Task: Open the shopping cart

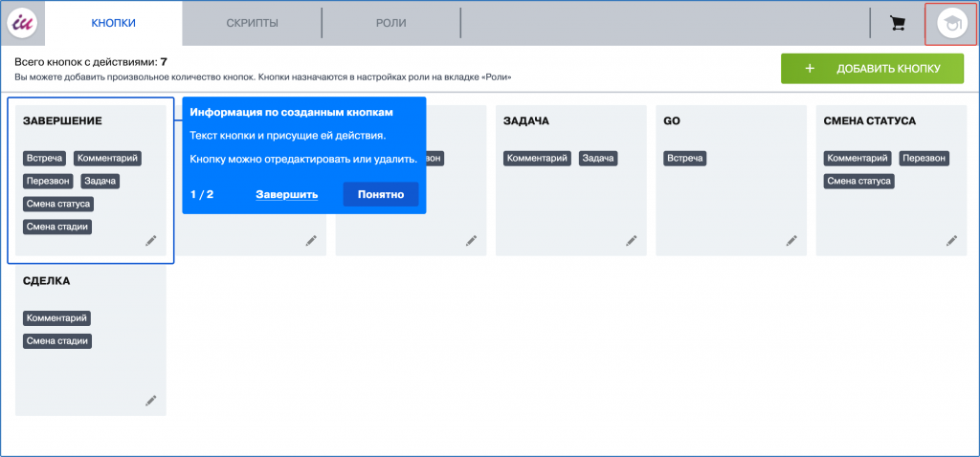Action: tap(898, 23)
